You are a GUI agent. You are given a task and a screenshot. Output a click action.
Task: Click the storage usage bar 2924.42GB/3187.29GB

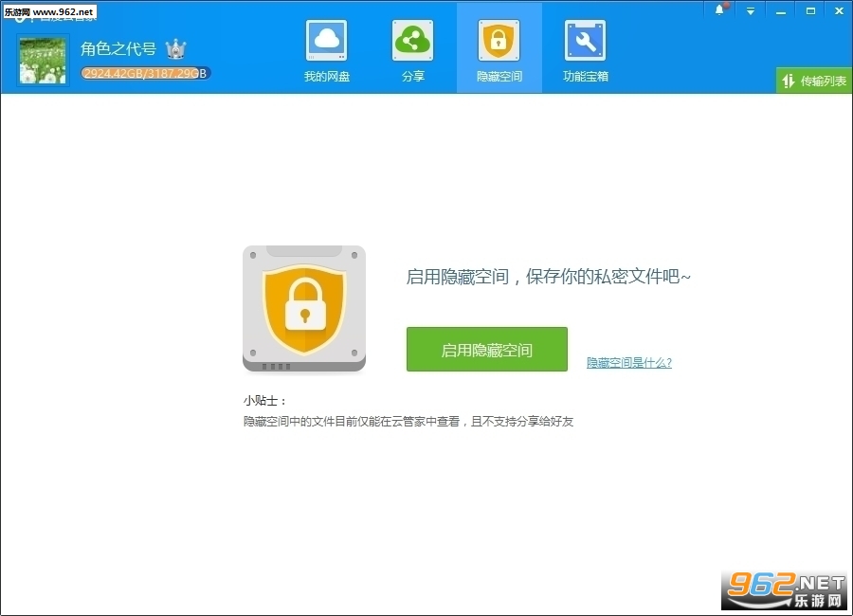(145, 73)
